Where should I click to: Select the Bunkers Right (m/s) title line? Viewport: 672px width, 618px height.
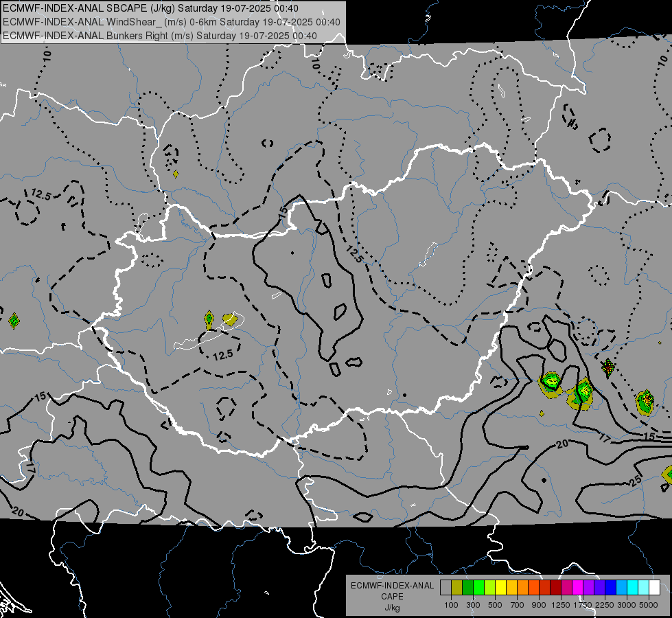coord(160,36)
